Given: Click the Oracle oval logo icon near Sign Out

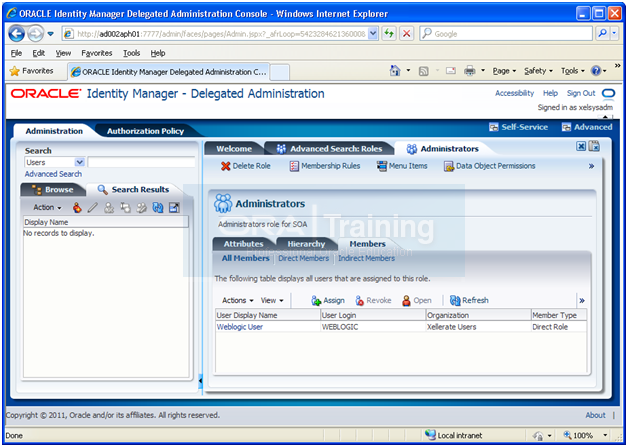Looking at the screenshot, I should [608, 93].
